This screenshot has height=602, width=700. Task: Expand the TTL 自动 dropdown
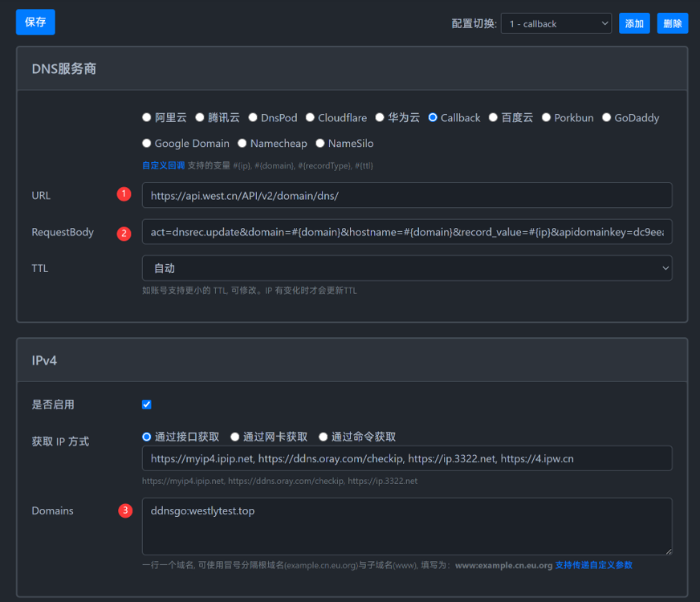pos(407,268)
